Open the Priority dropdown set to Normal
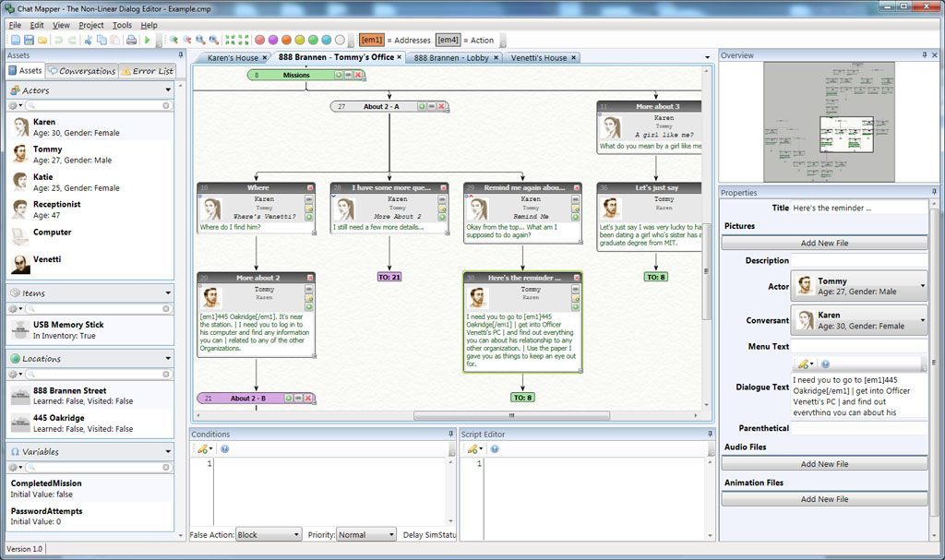This screenshot has width=945, height=560. [x=365, y=534]
